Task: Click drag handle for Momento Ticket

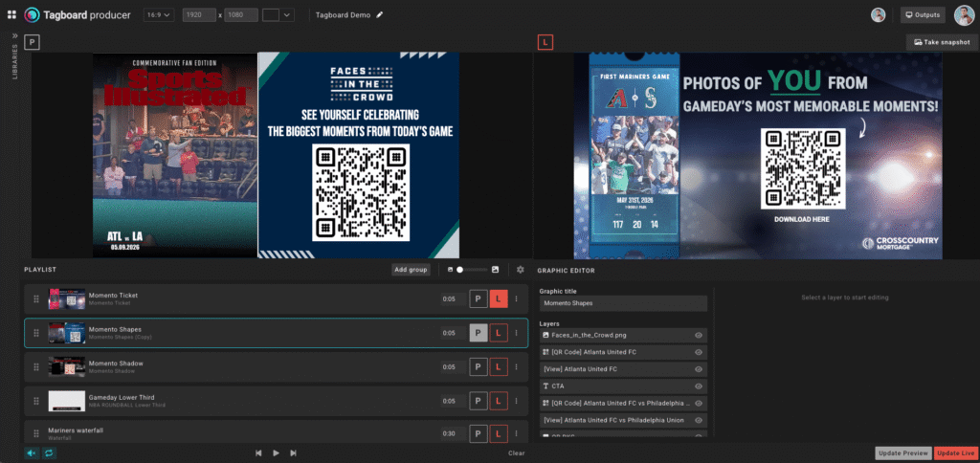Action: pyautogui.click(x=36, y=298)
